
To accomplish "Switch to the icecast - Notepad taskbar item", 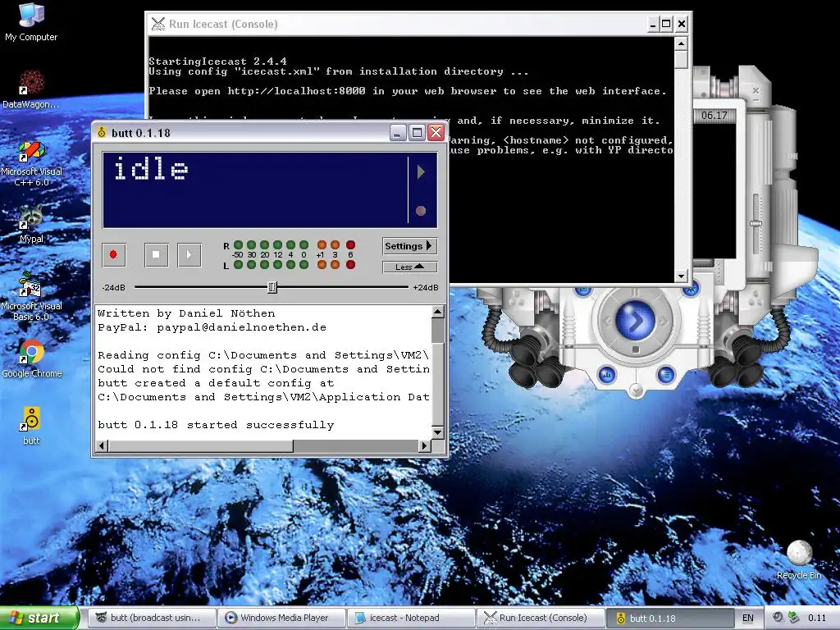I will pyautogui.click(x=412, y=618).
